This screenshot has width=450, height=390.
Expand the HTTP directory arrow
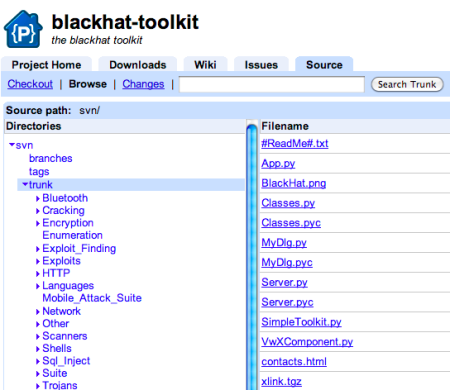coord(38,274)
